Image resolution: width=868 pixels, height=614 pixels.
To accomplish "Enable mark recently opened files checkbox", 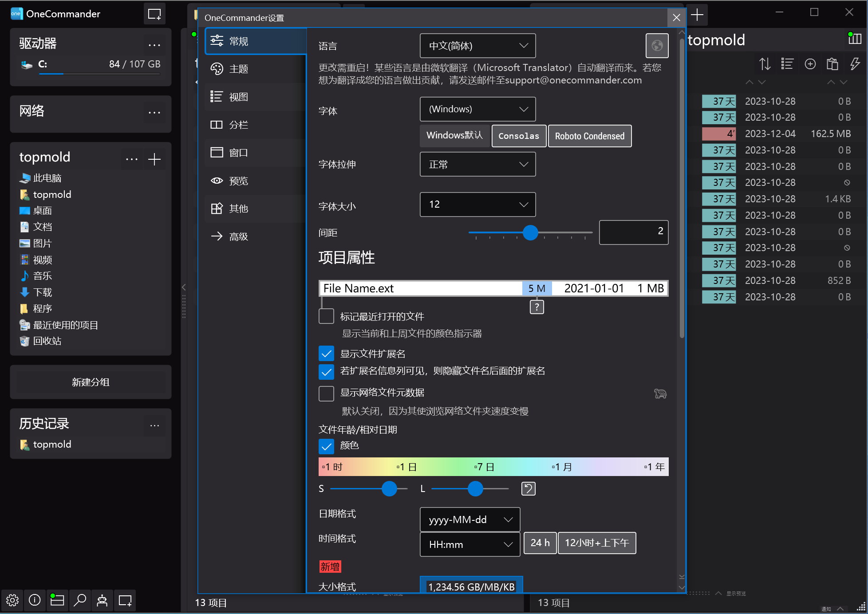I will 326,316.
